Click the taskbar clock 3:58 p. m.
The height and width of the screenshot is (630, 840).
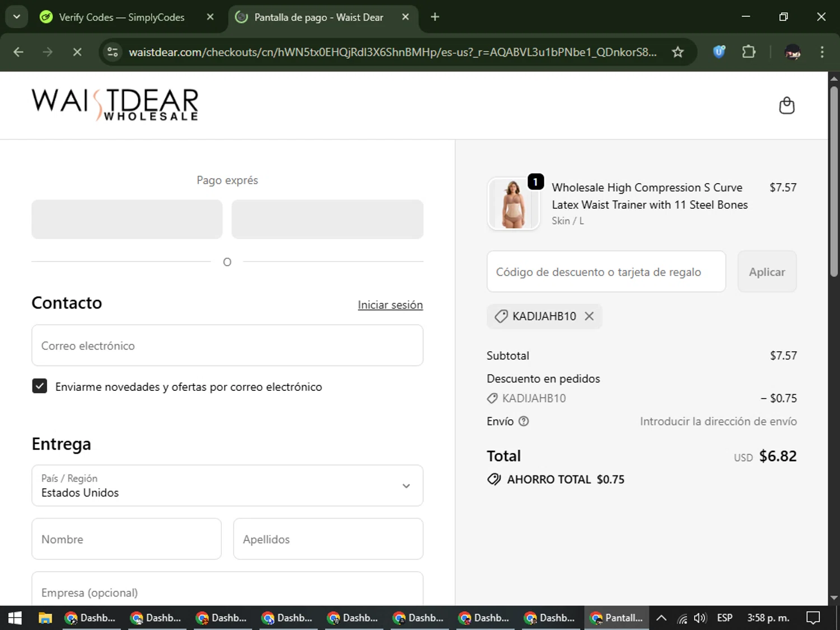click(768, 618)
